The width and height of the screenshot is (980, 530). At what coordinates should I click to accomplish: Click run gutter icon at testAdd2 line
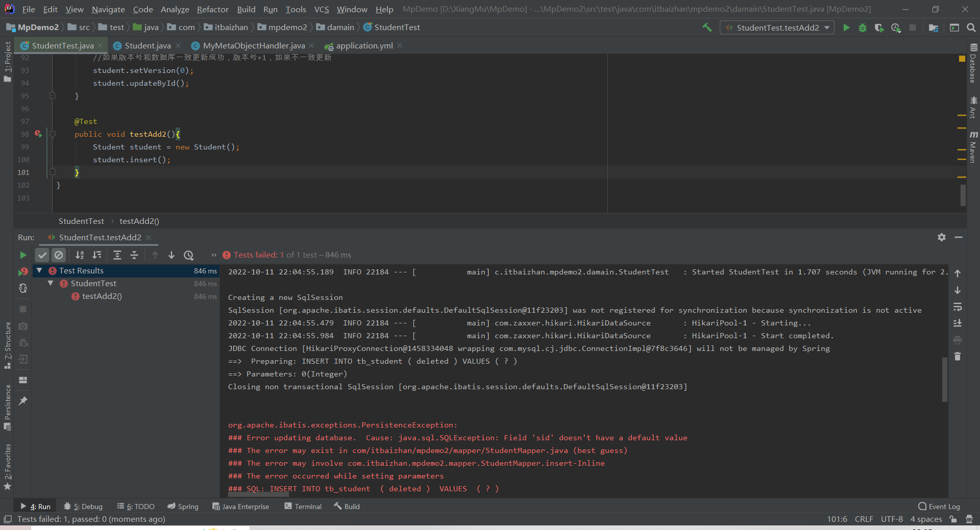coord(38,134)
